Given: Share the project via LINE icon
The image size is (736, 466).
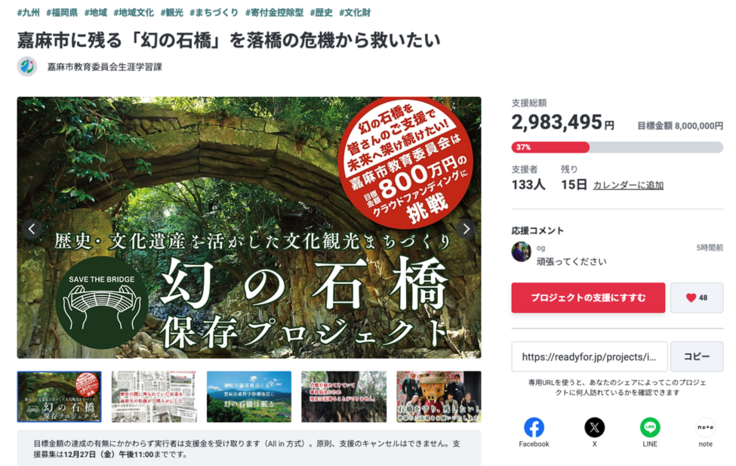Looking at the screenshot, I should click(x=650, y=428).
